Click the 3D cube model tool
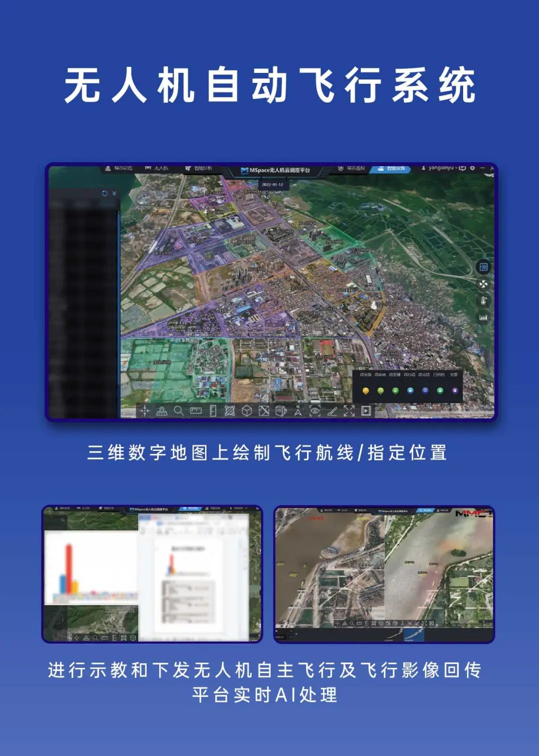Image resolution: width=539 pixels, height=756 pixels. 247,411
